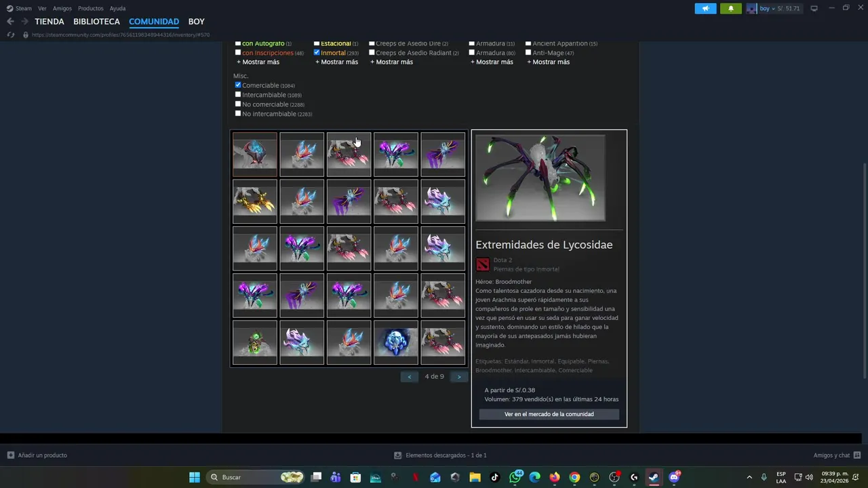Switch to the BIBLIOTECA tab
Image resolution: width=868 pixels, height=488 pixels.
[x=96, y=22]
